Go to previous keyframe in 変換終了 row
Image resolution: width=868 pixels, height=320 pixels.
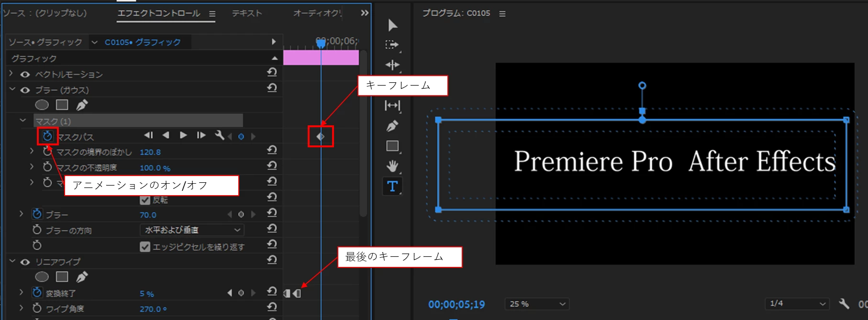[x=230, y=293]
